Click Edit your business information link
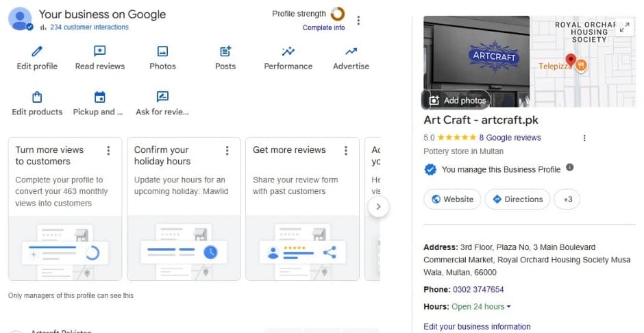The height and width of the screenshot is (333, 644). pos(477,327)
